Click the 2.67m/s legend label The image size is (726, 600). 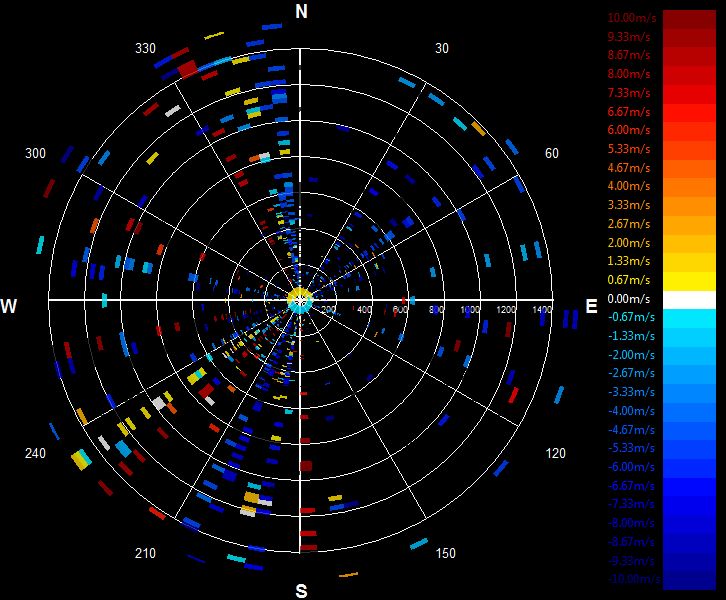click(x=629, y=224)
